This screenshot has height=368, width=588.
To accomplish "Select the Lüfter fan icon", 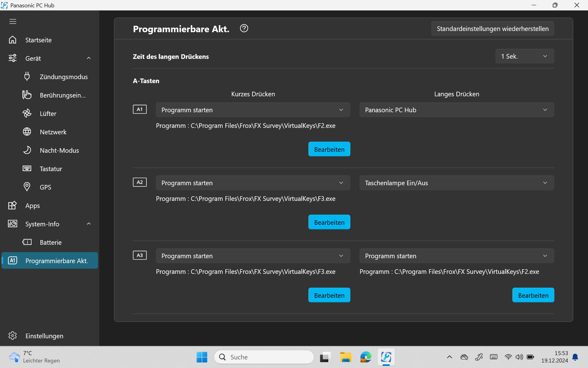I will click(x=27, y=113).
